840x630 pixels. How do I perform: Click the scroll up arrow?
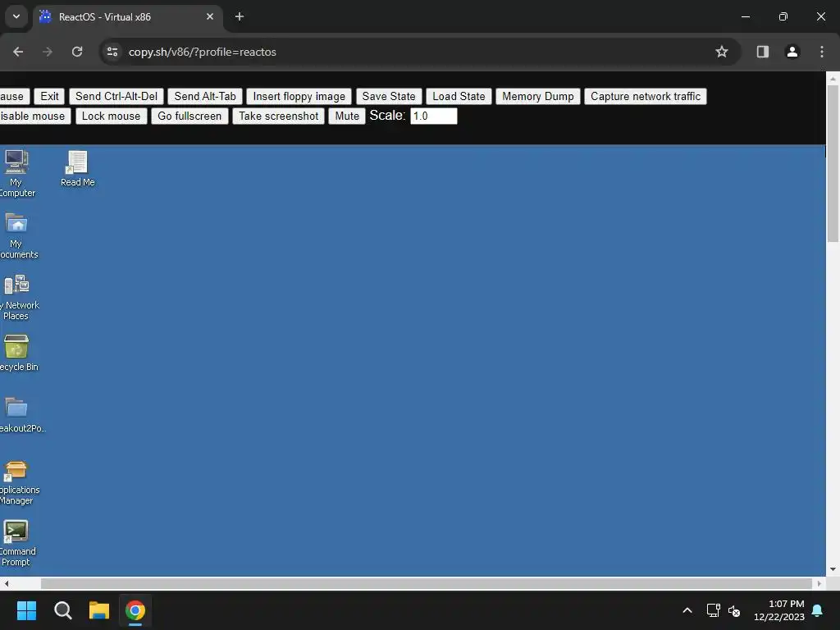pyautogui.click(x=833, y=78)
